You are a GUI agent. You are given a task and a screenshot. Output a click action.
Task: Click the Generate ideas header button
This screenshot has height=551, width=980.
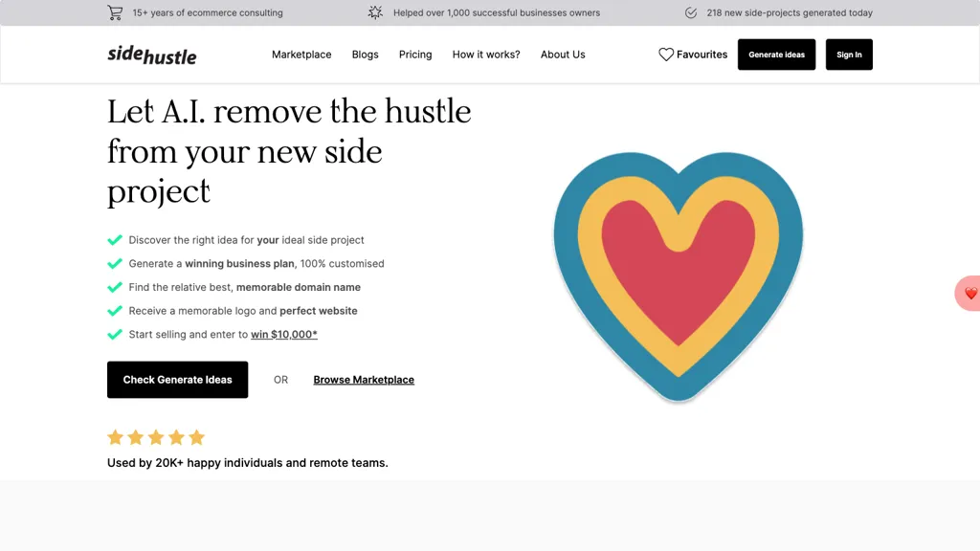(776, 55)
